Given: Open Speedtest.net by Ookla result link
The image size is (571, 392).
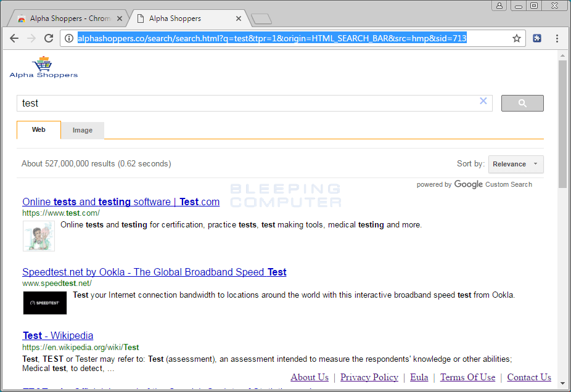Looking at the screenshot, I should [x=154, y=272].
